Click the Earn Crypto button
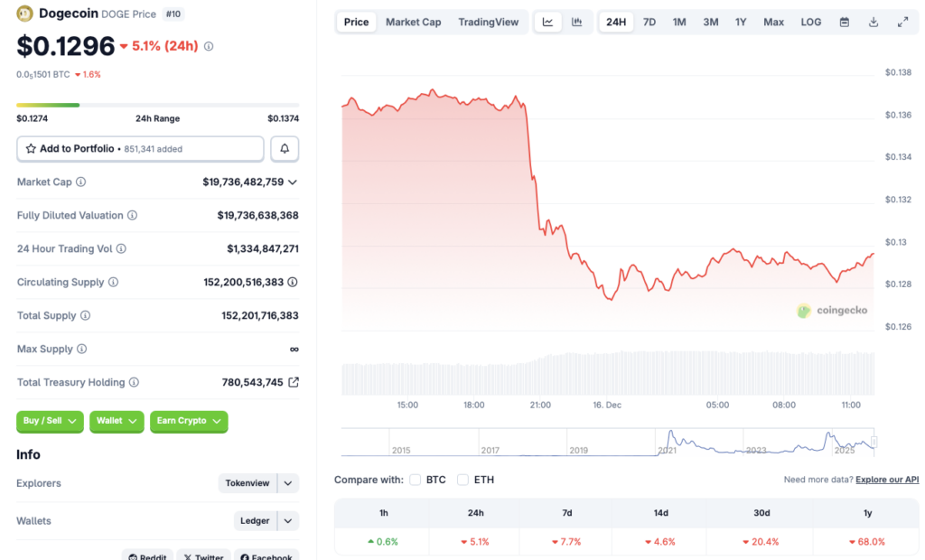The image size is (925, 560). click(x=189, y=422)
